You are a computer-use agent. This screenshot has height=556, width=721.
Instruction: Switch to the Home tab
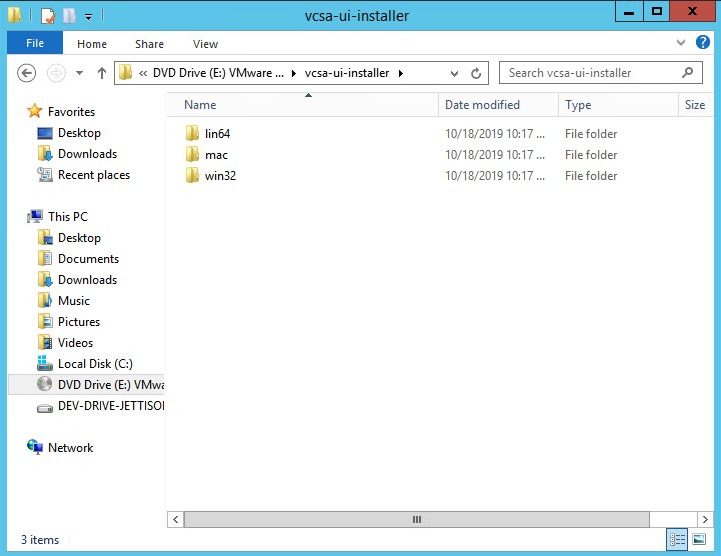tap(92, 44)
